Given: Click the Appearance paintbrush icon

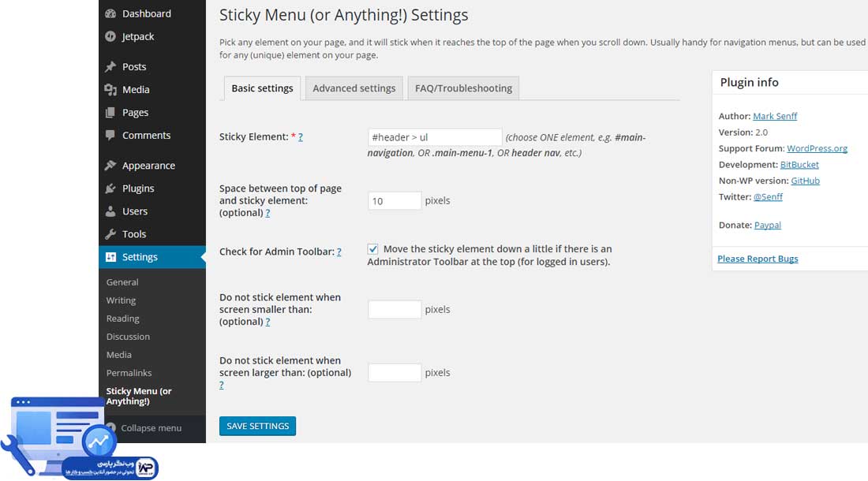Looking at the screenshot, I should click(x=110, y=166).
